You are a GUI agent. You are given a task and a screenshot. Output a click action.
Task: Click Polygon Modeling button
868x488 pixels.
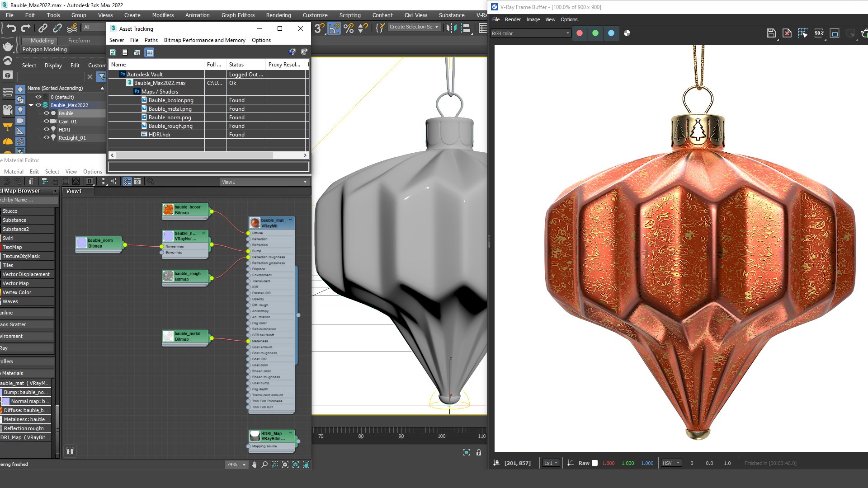click(45, 49)
